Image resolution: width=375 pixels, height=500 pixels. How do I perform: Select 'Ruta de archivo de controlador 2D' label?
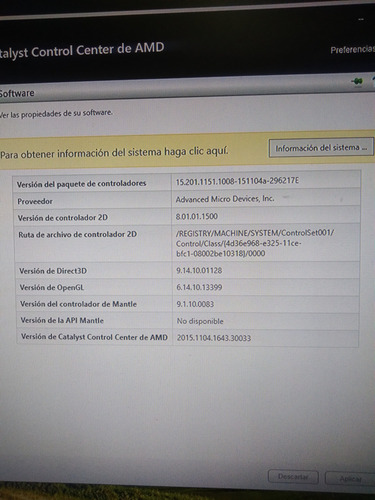coord(77,234)
